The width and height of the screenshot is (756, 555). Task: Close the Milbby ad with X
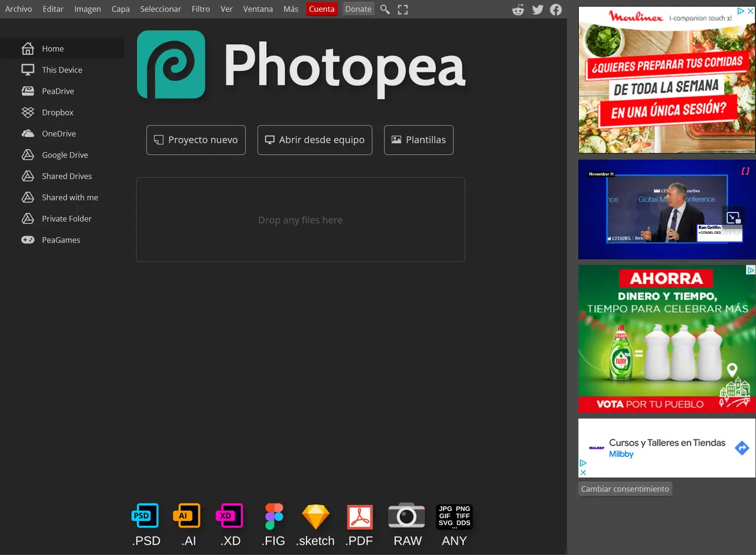[583, 472]
